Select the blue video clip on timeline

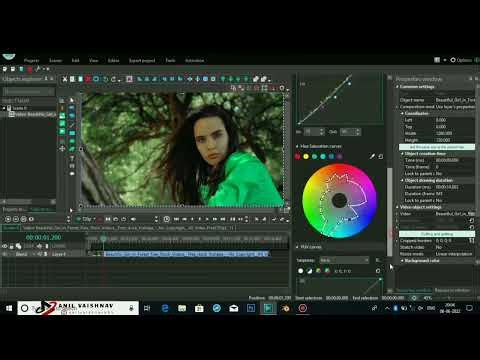186,254
